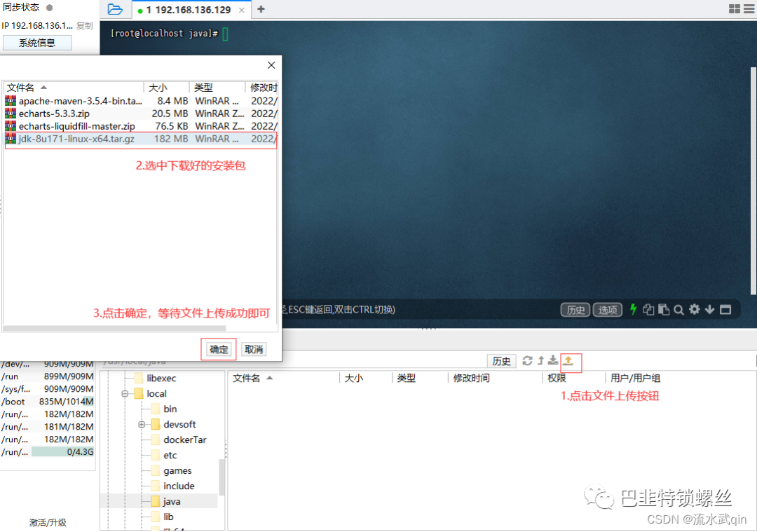Click the echarts-liquidfill-master.zip archive icon

(10, 125)
